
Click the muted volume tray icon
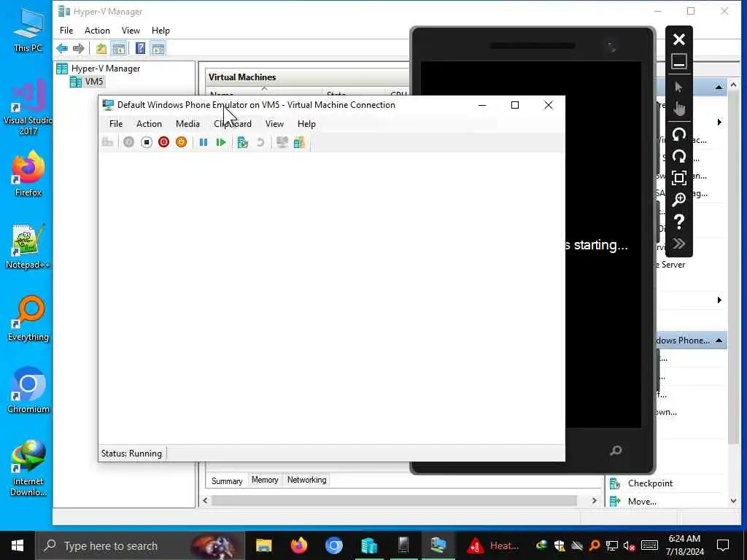point(629,545)
